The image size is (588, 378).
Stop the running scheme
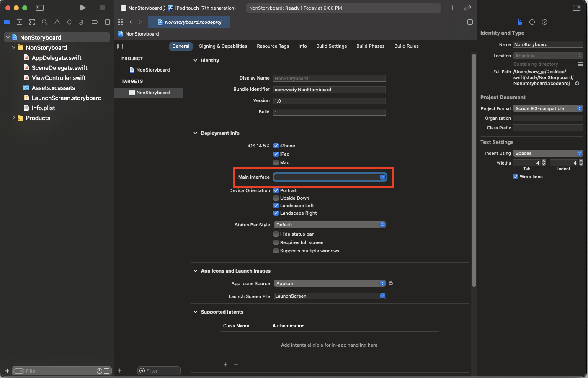(x=102, y=8)
